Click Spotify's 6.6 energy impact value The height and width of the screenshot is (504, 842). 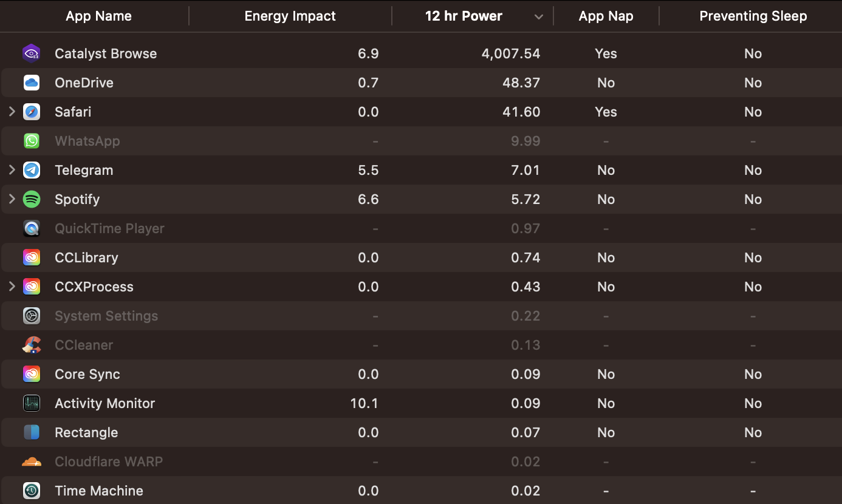[x=368, y=199]
